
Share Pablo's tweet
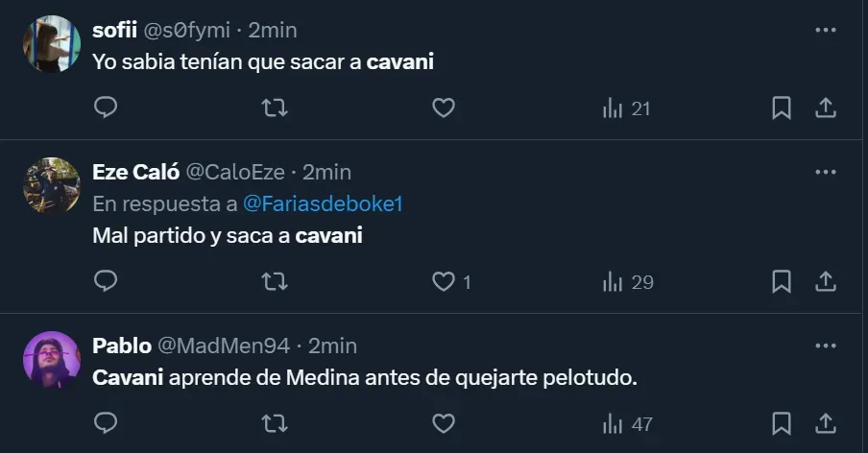(x=825, y=422)
